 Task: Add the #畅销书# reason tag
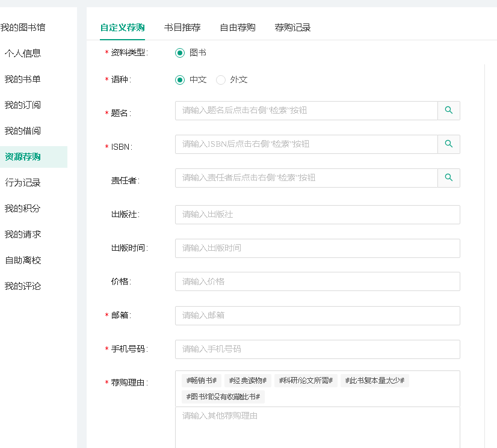[x=201, y=381]
